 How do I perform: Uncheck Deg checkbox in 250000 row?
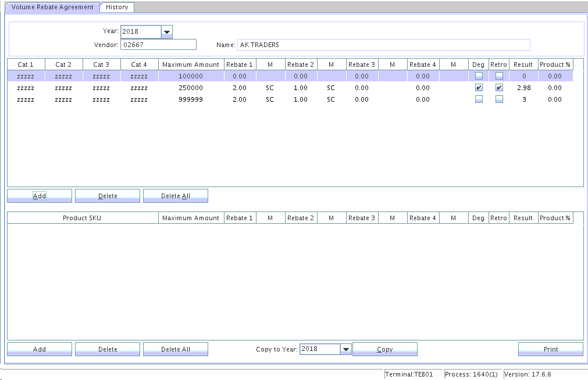click(479, 88)
